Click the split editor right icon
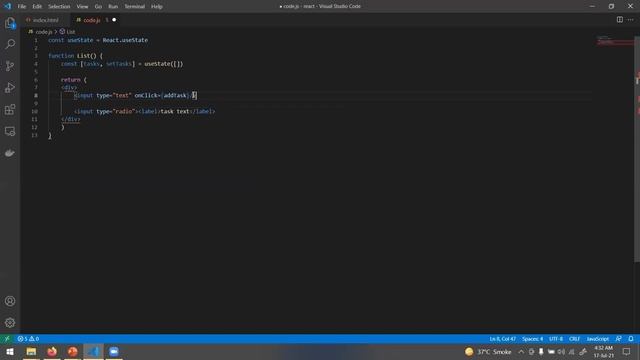The image size is (640, 360). pos(620,20)
